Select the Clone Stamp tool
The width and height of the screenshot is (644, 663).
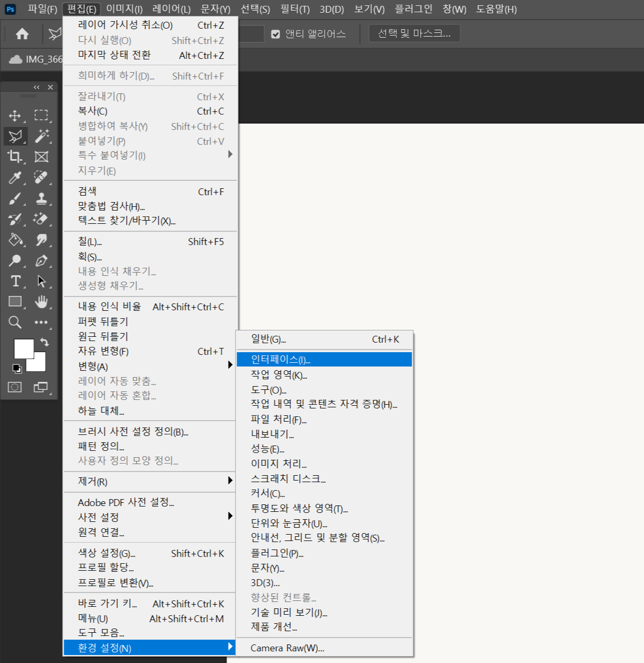tap(41, 198)
